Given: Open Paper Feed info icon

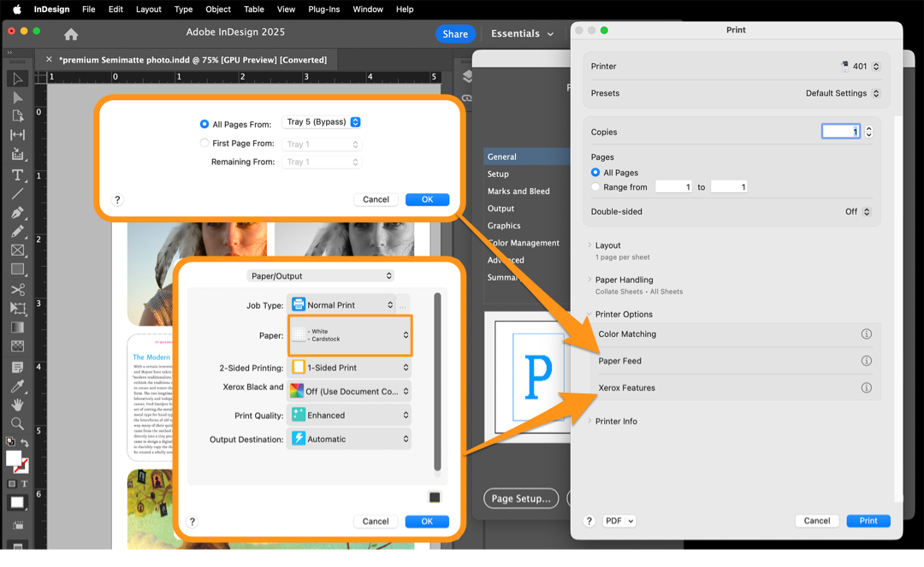Looking at the screenshot, I should [866, 361].
